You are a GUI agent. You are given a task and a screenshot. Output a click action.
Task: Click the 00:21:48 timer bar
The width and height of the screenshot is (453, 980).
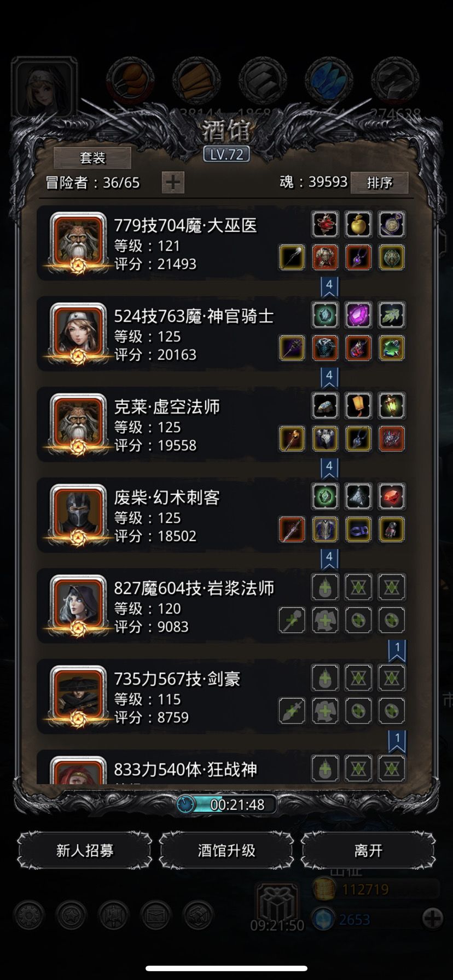226,804
